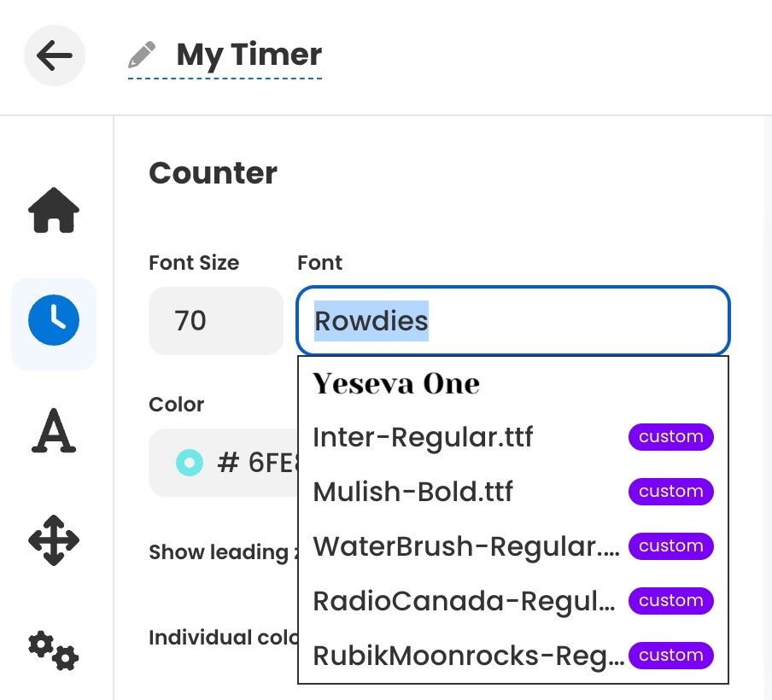Image resolution: width=772 pixels, height=700 pixels.
Task: Click the back arrow to exit editor
Action: (x=54, y=55)
